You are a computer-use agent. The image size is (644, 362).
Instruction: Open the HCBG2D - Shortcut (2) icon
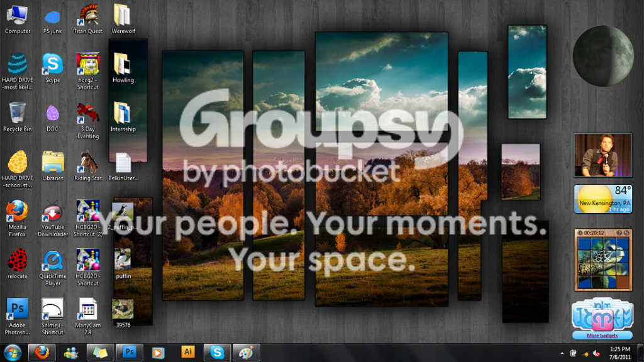click(88, 218)
